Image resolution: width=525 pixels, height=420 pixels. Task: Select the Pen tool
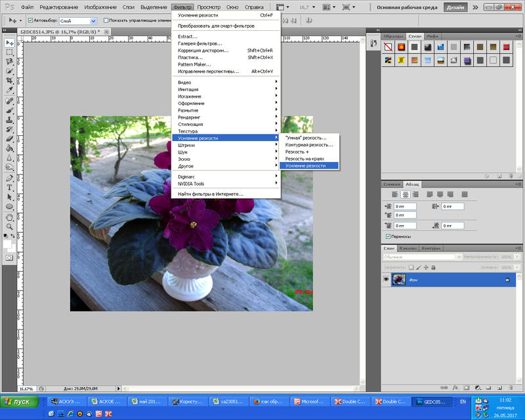pyautogui.click(x=10, y=177)
